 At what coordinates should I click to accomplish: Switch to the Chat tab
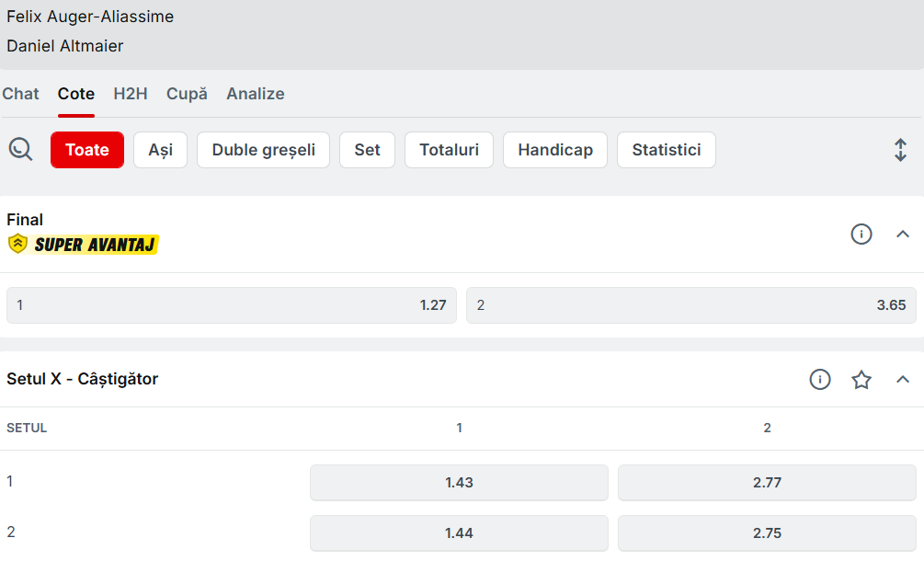[20, 94]
